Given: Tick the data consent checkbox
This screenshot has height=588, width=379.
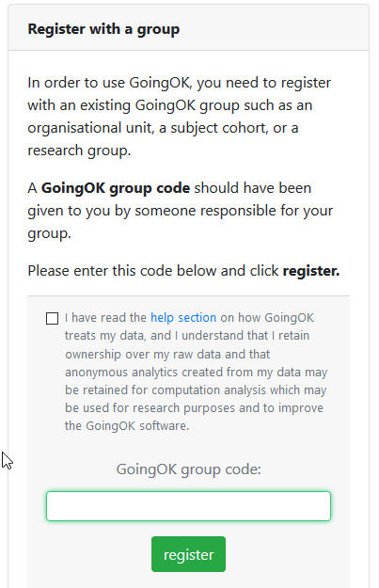Looking at the screenshot, I should (x=52, y=318).
